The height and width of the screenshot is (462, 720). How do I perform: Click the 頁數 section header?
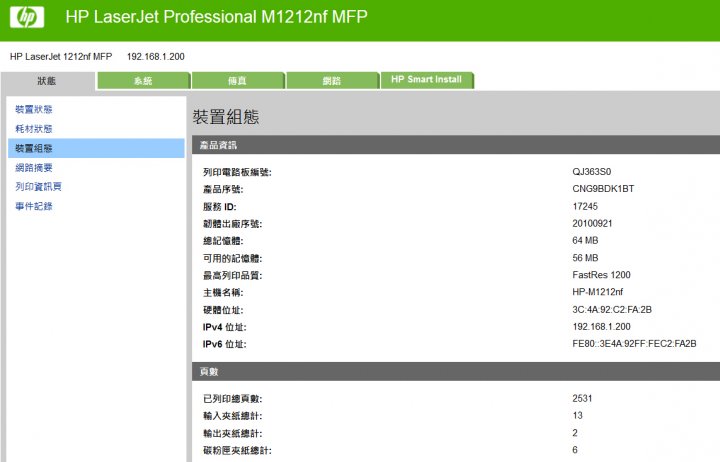(456, 372)
